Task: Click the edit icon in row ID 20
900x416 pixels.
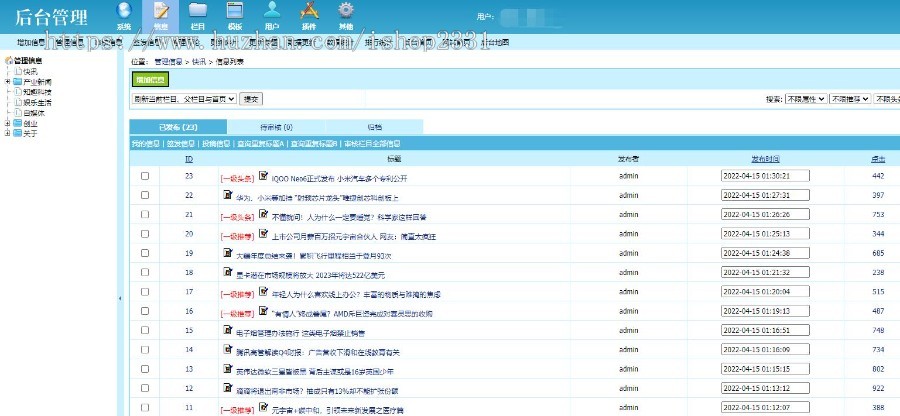Action: point(263,234)
